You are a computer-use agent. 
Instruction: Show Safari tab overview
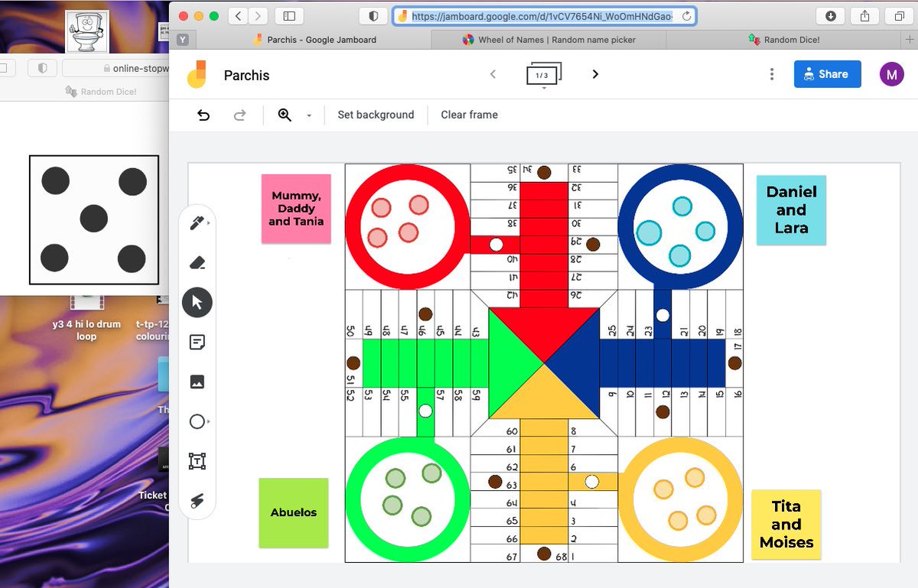click(899, 16)
